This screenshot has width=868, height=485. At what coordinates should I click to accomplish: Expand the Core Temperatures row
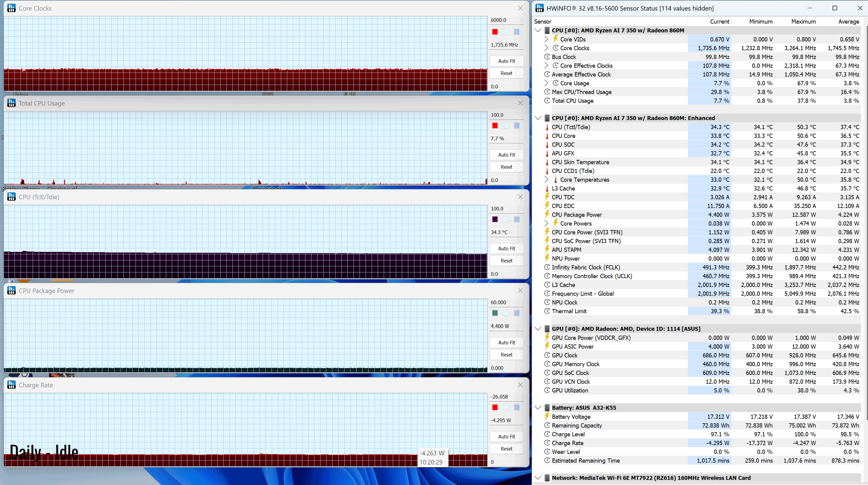(x=546, y=179)
